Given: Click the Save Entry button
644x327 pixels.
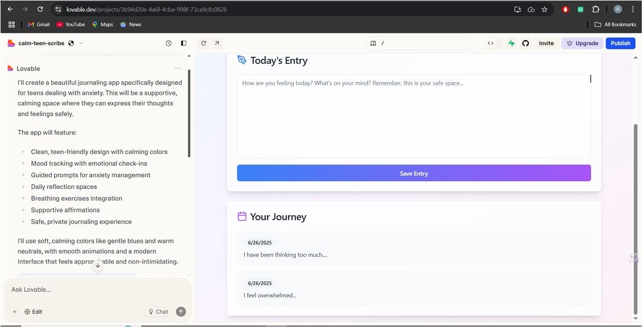Looking at the screenshot, I should pyautogui.click(x=414, y=173).
